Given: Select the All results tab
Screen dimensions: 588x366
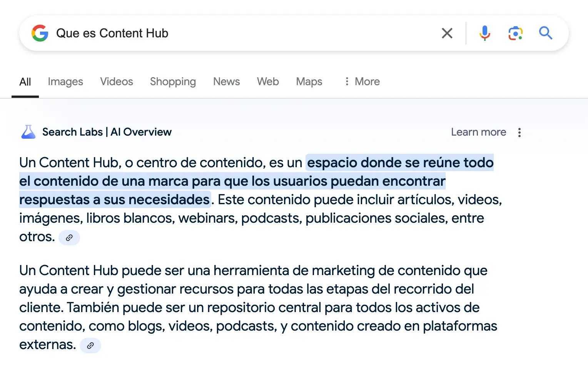Looking at the screenshot, I should click(x=25, y=82).
